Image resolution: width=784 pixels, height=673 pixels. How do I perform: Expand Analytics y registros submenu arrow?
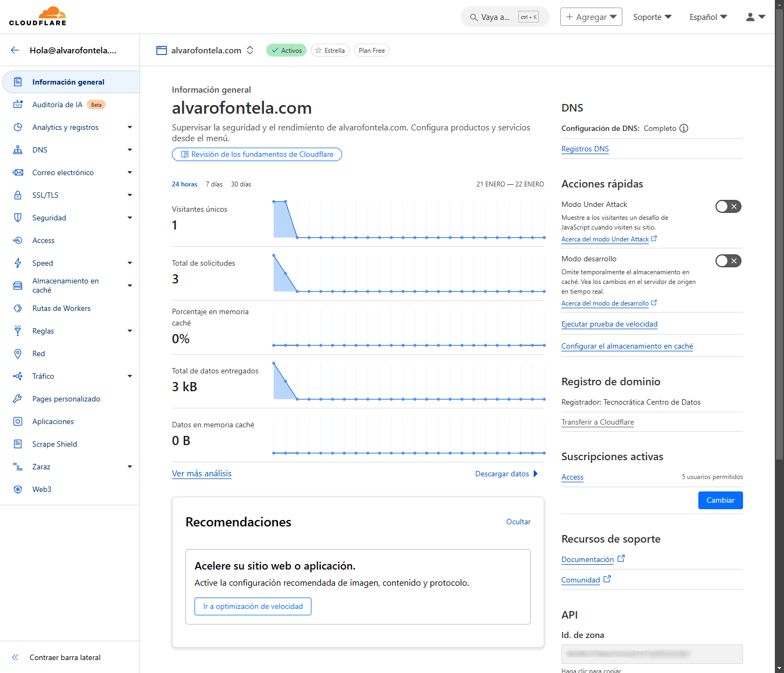130,127
